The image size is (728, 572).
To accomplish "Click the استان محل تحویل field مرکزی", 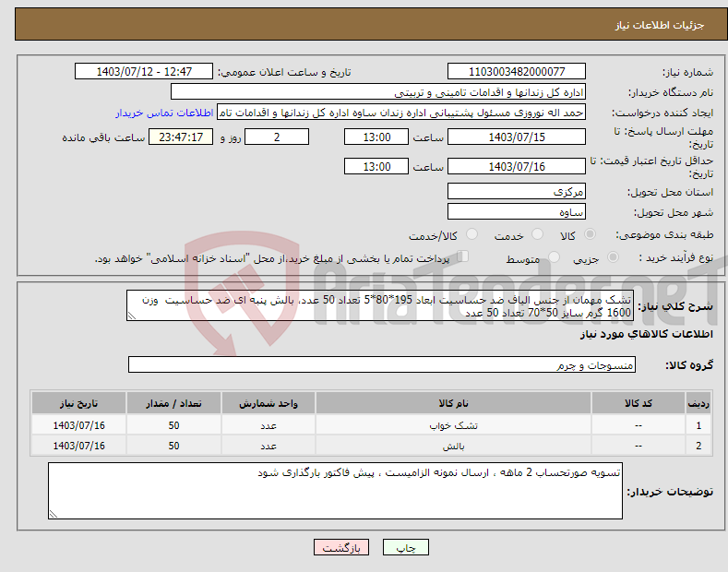I will 517,191.
